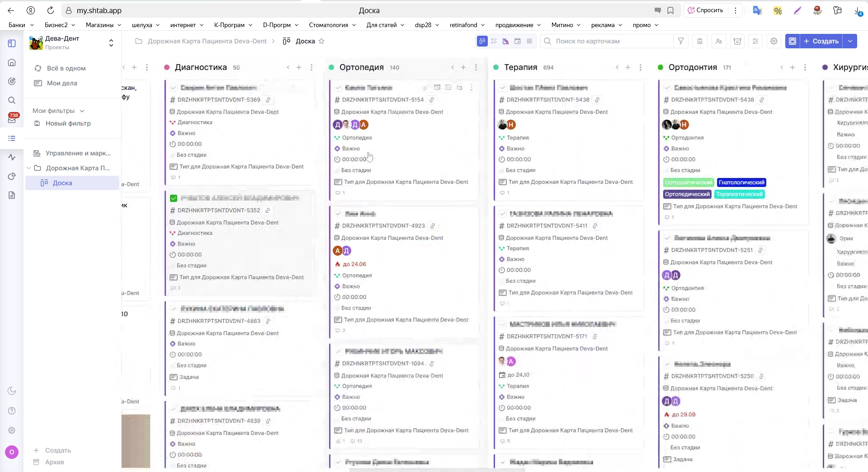The width and height of the screenshot is (868, 472).
Task: Check off card DRZHNKRTPTSNTDVDNT-5436
Action: (x=503, y=88)
